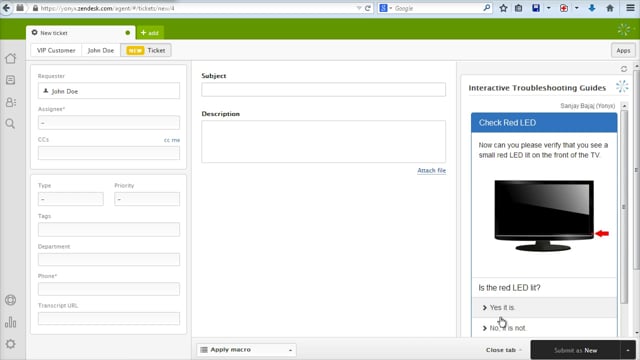Open Priority dropdown field

click(x=147, y=199)
